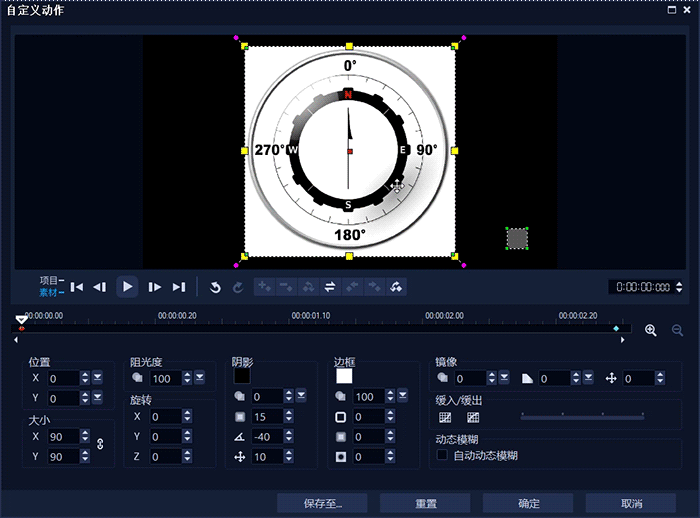Viewport: 700px width, 518px height.
Task: Open the opacity 100 slider dropdown
Action: click(200, 378)
